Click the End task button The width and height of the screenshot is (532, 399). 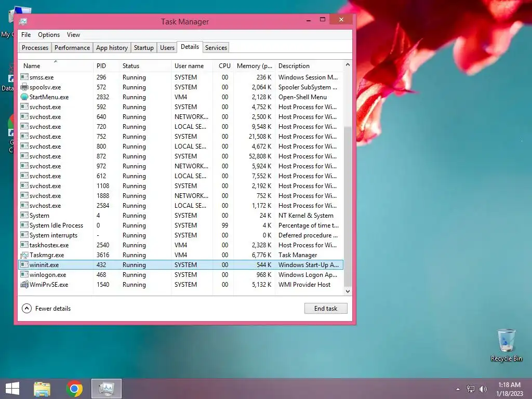(326, 308)
